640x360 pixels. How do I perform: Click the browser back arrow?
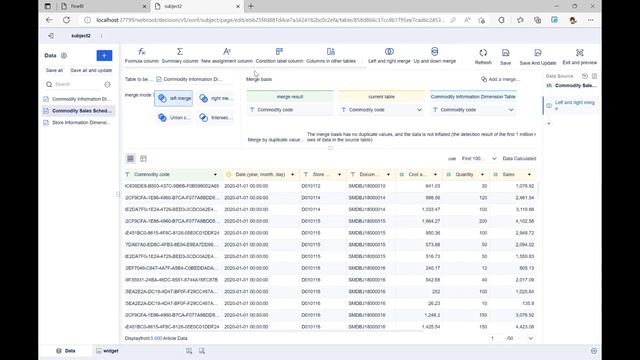click(49, 20)
